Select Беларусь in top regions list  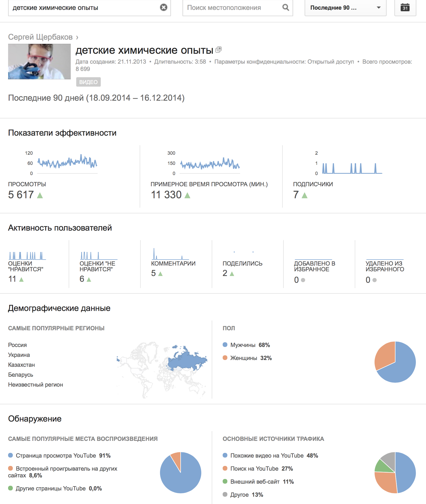pos(21,375)
